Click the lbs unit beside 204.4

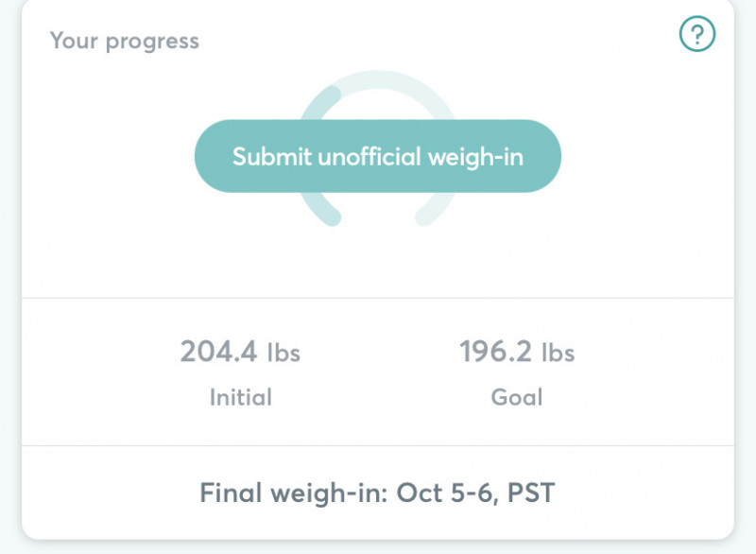click(x=283, y=354)
